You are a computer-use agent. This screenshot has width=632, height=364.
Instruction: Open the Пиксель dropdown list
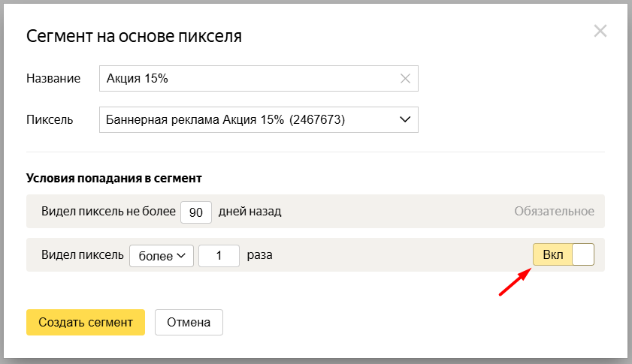(259, 119)
